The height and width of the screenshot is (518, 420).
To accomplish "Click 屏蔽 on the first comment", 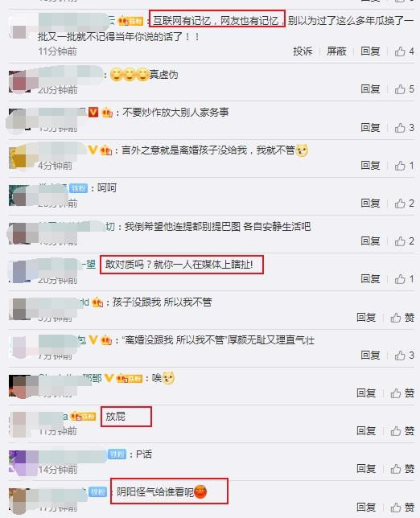I will 336,51.
